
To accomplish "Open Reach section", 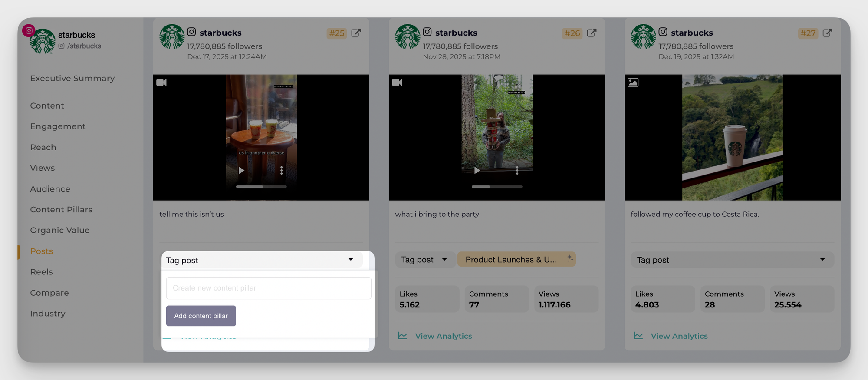I will click(43, 147).
